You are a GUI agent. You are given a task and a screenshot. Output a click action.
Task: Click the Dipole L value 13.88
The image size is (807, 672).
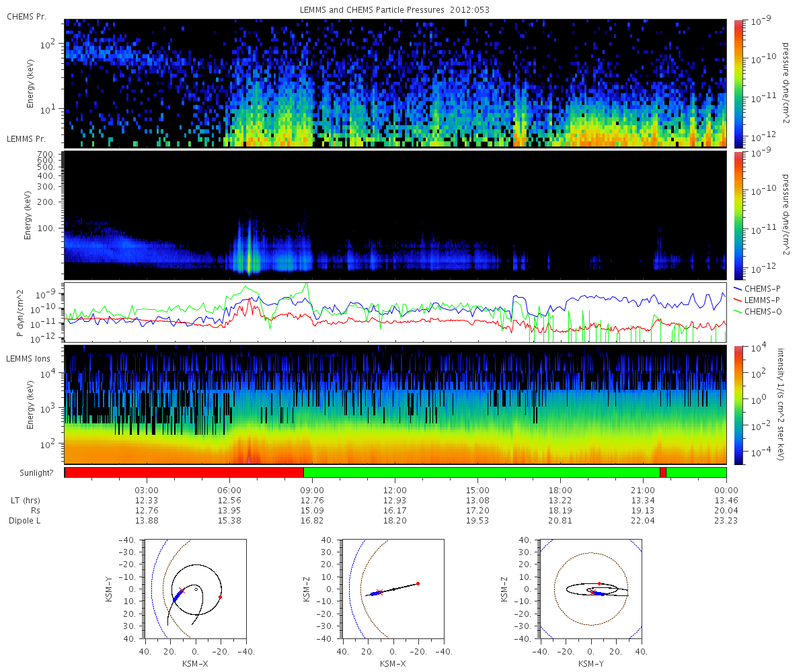click(147, 521)
